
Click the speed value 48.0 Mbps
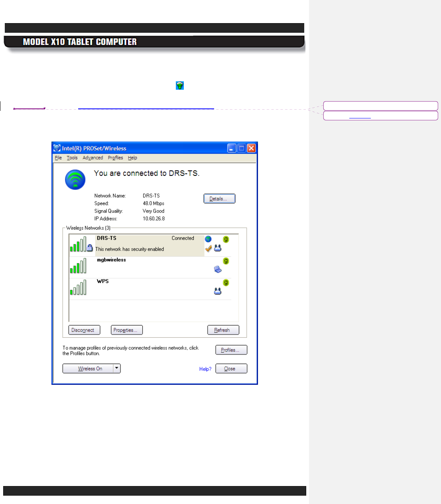coord(154,203)
